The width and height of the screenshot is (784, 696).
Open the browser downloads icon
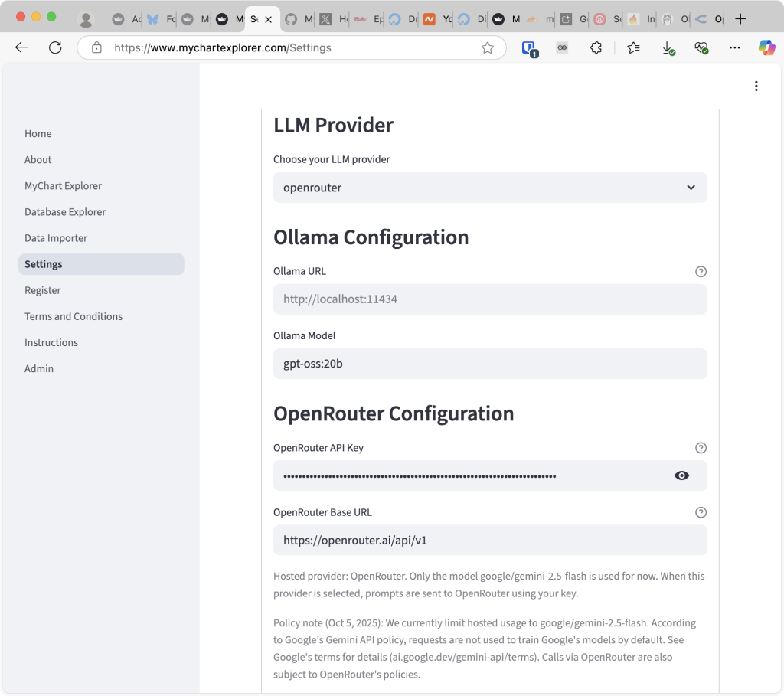668,47
